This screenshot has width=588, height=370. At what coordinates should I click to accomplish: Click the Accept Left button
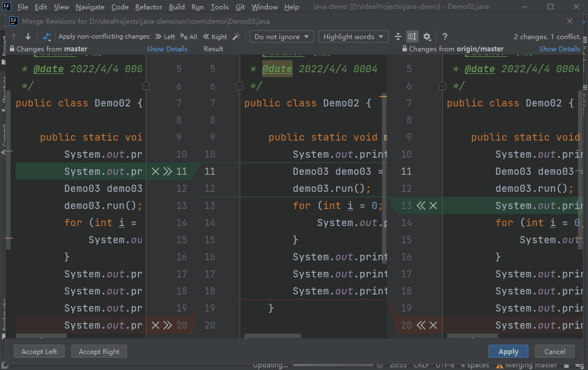[x=39, y=351]
